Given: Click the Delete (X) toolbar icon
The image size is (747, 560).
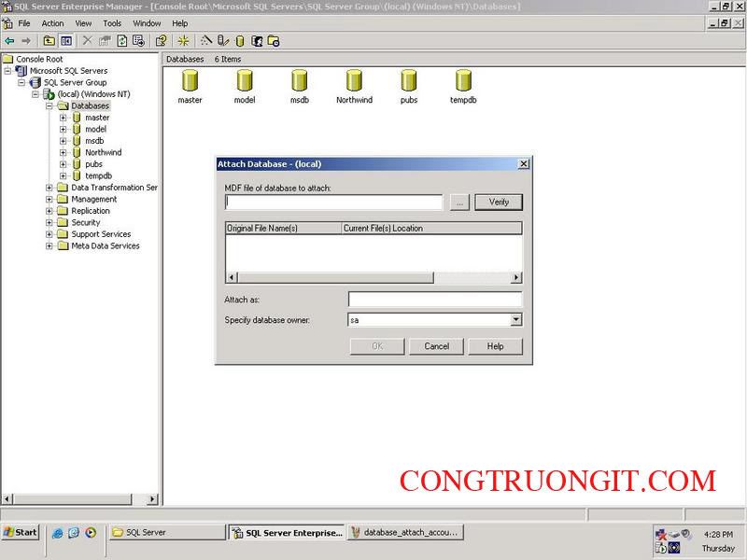Looking at the screenshot, I should (x=87, y=41).
